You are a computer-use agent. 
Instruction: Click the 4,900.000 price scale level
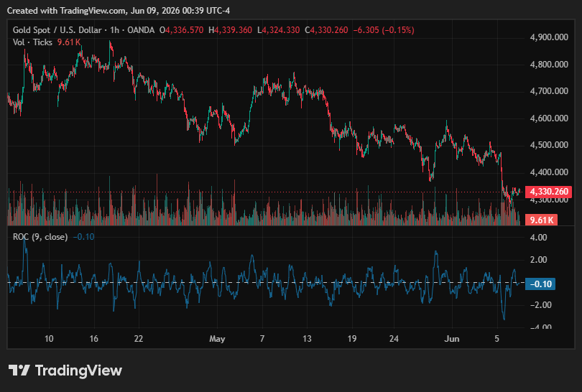coord(549,37)
